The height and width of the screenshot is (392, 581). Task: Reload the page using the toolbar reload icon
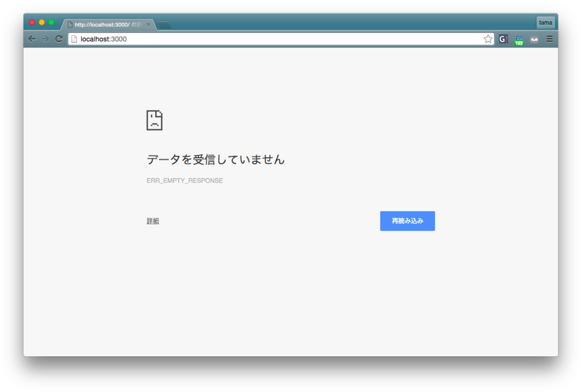pyautogui.click(x=59, y=39)
